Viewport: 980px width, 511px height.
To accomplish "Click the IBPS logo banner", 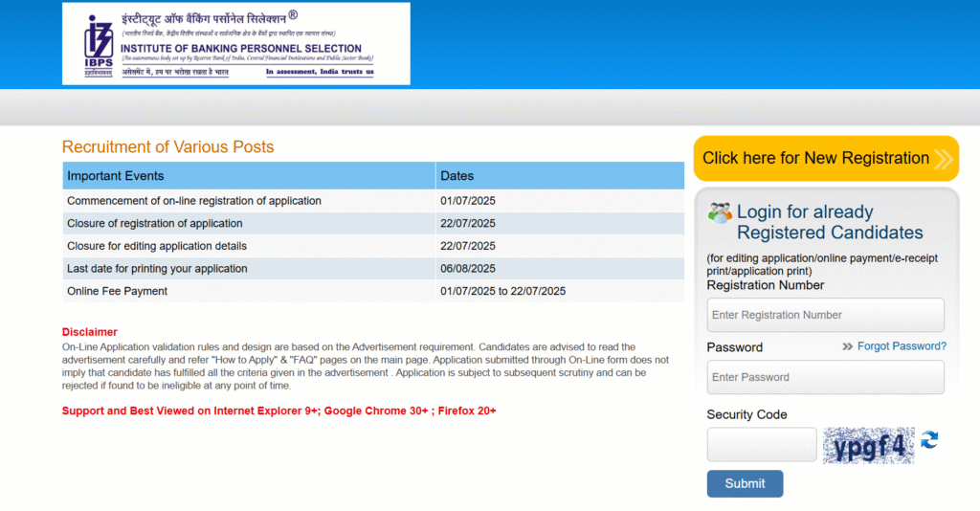I will point(236,44).
